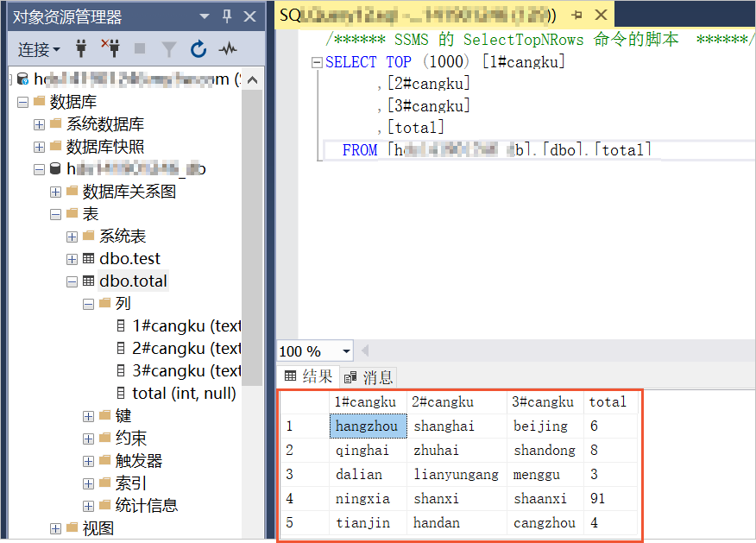Screen dimensions: 756x543
Task: Switch to the 消息 messages tab
Action: (369, 377)
